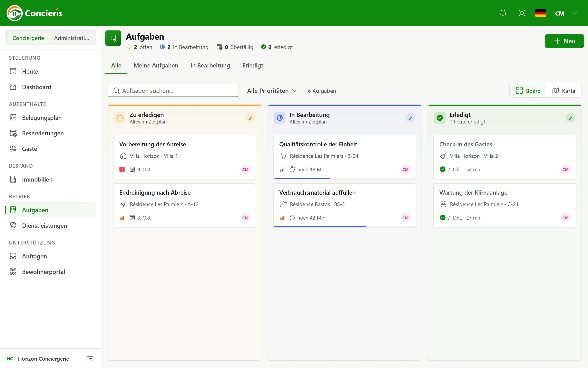This screenshot has height=368, width=588.
Task: Click urgent priority icon on Vorbereitung card
Action: 122,169
